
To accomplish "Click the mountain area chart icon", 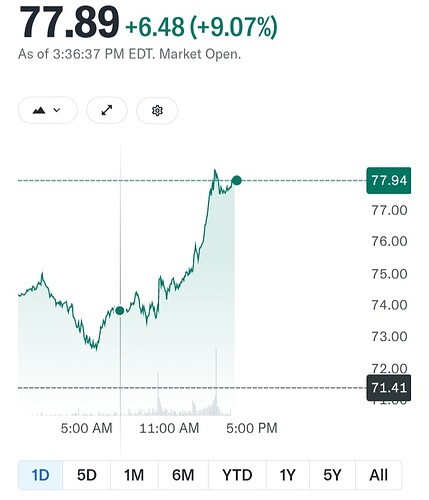I will pos(39,110).
